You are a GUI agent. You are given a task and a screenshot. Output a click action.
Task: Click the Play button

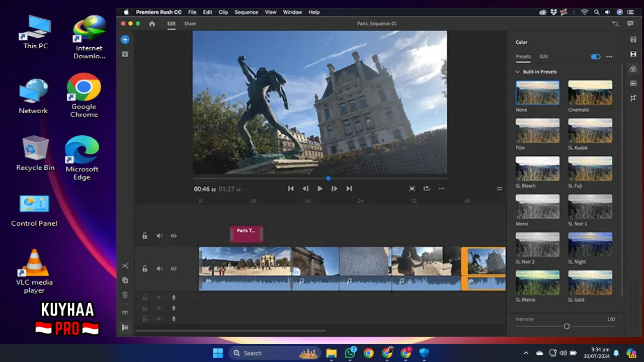coord(320,189)
